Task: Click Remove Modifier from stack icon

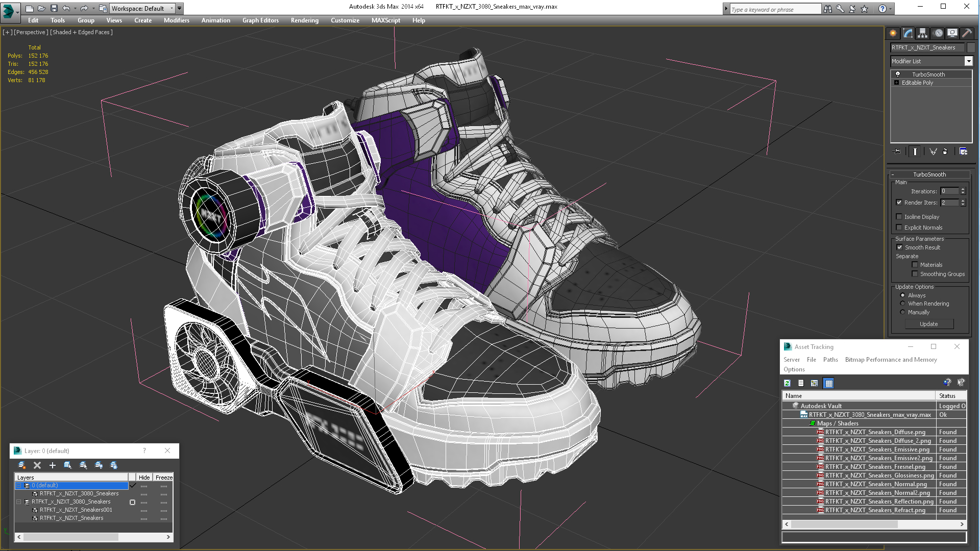Action: (945, 152)
